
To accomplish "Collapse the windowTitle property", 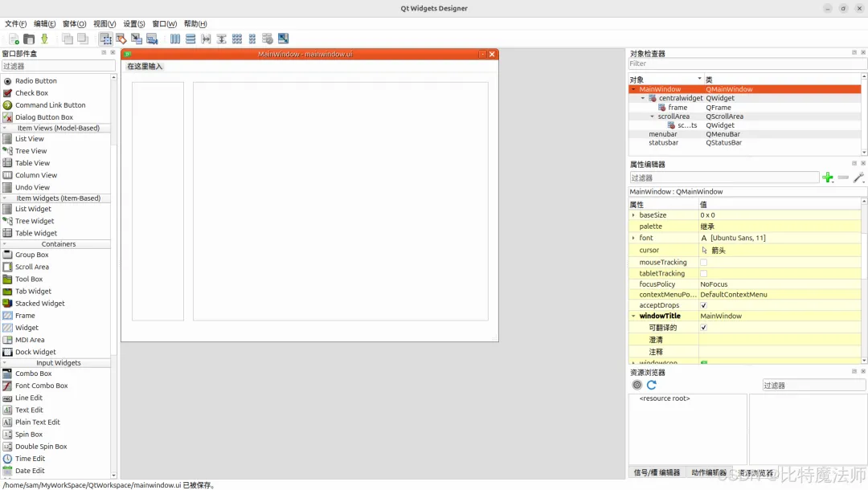I will [633, 316].
